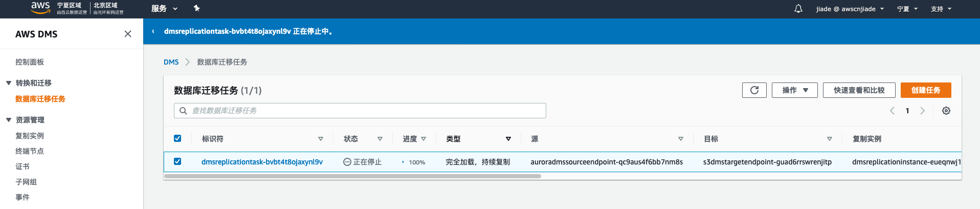The image size is (980, 209).
Task: Open the 操作 actions dropdown
Action: tap(794, 90)
